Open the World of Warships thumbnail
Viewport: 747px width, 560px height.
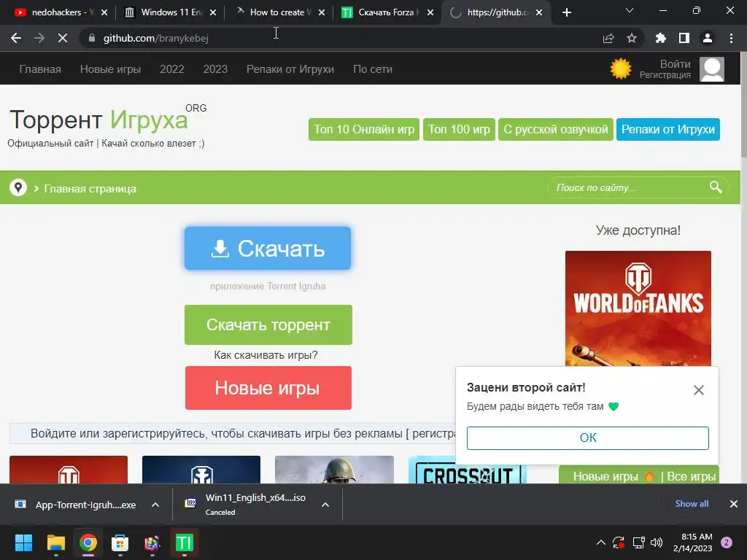coord(201,470)
